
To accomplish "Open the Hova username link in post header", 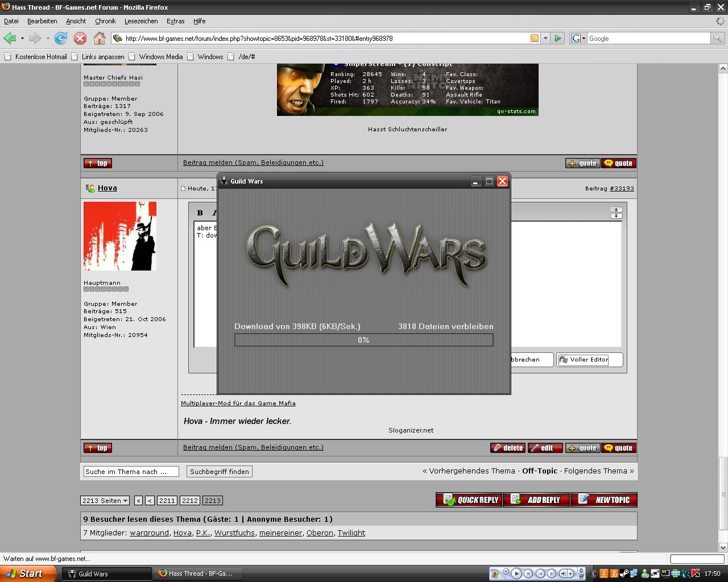I will coord(107,188).
